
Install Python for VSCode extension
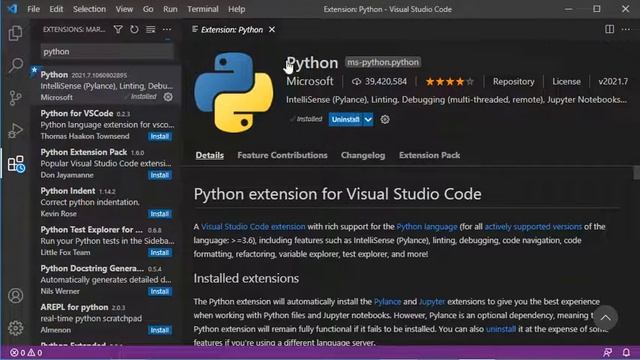(x=160, y=136)
